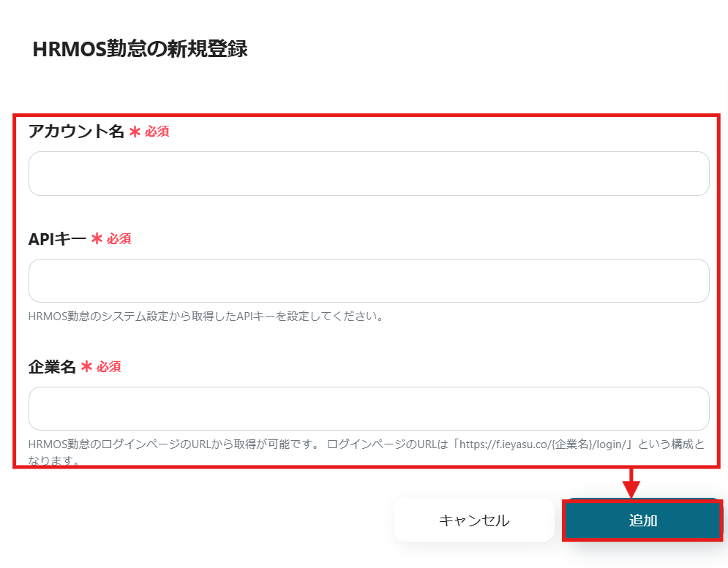728x568 pixels.
Task: Click the HRMOS勤怠の新規登録 heading
Action: pyautogui.click(x=140, y=49)
